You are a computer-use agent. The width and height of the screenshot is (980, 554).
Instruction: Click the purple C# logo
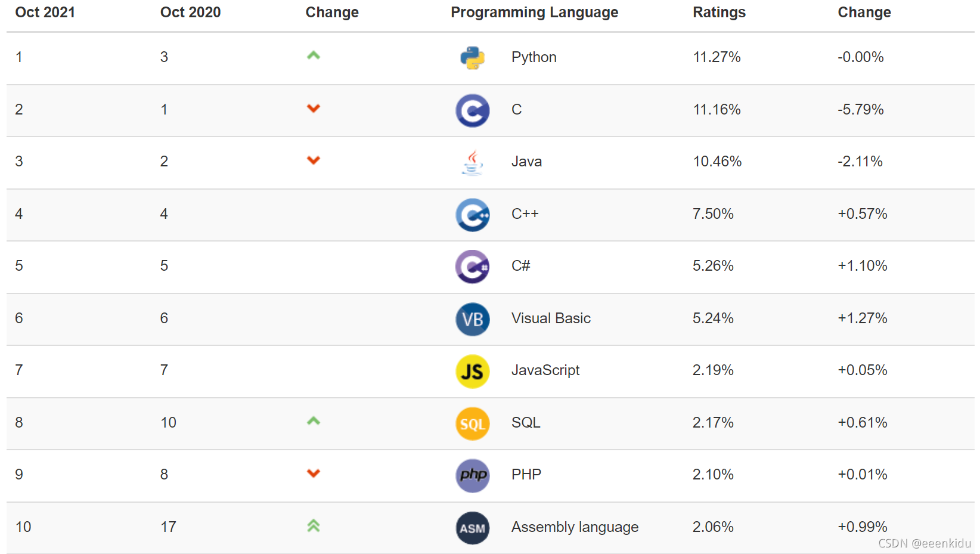473,267
